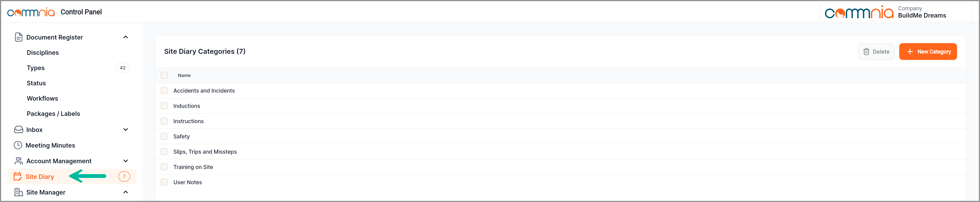
Task: Toggle the select-all checkbox beside Name
Action: [164, 75]
